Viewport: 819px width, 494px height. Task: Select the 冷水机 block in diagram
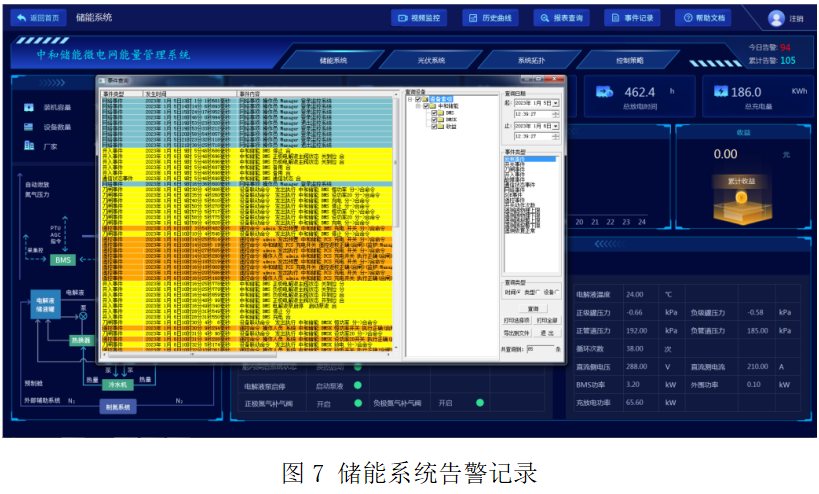coord(117,384)
